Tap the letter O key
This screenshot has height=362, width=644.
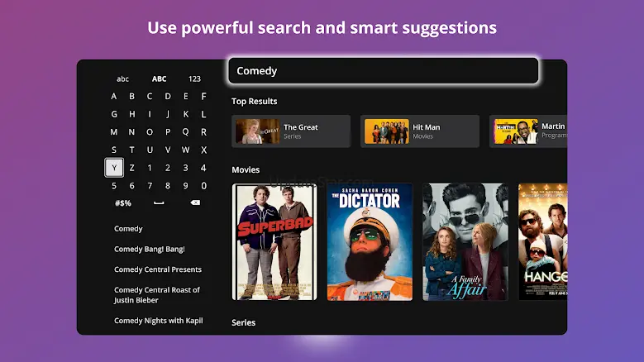(150, 132)
